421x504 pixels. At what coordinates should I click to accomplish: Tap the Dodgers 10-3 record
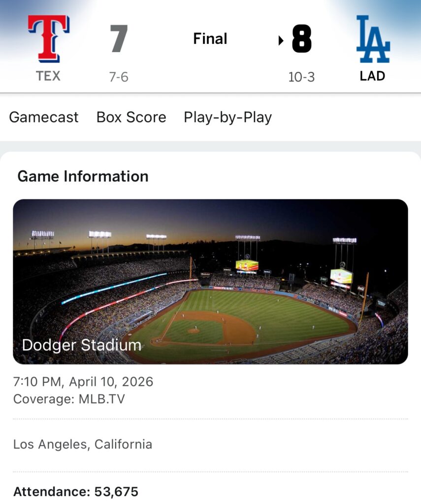click(301, 77)
